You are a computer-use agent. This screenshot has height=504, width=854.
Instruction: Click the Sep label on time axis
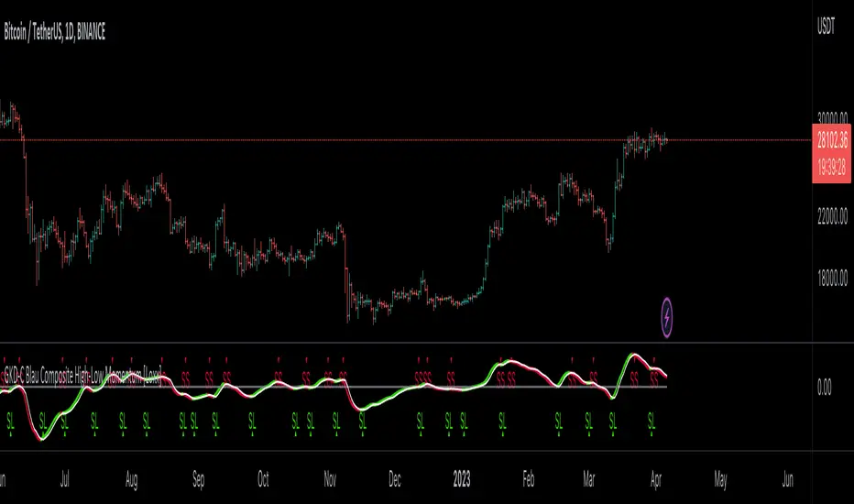[x=198, y=479]
